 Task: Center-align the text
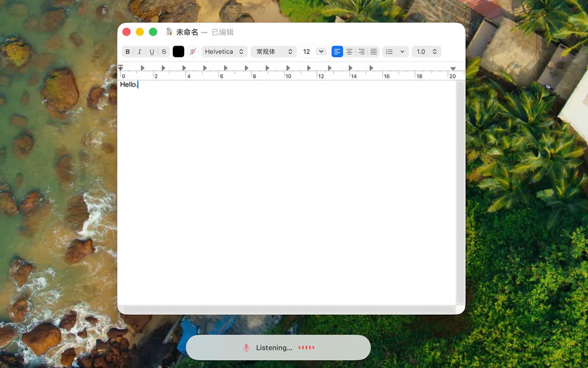click(349, 52)
